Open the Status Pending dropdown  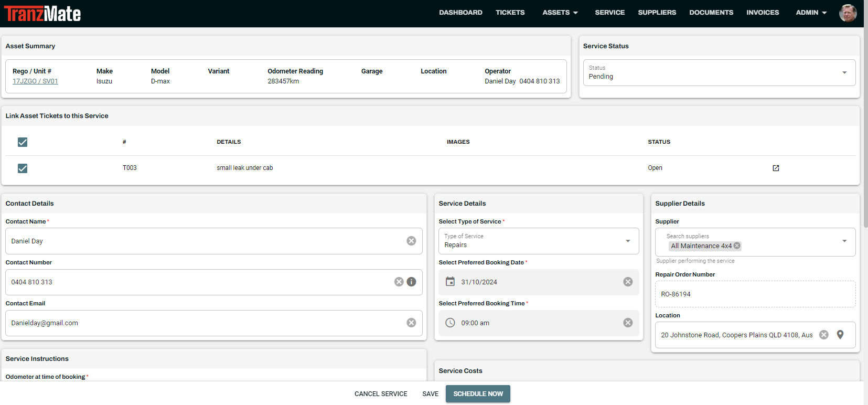719,72
